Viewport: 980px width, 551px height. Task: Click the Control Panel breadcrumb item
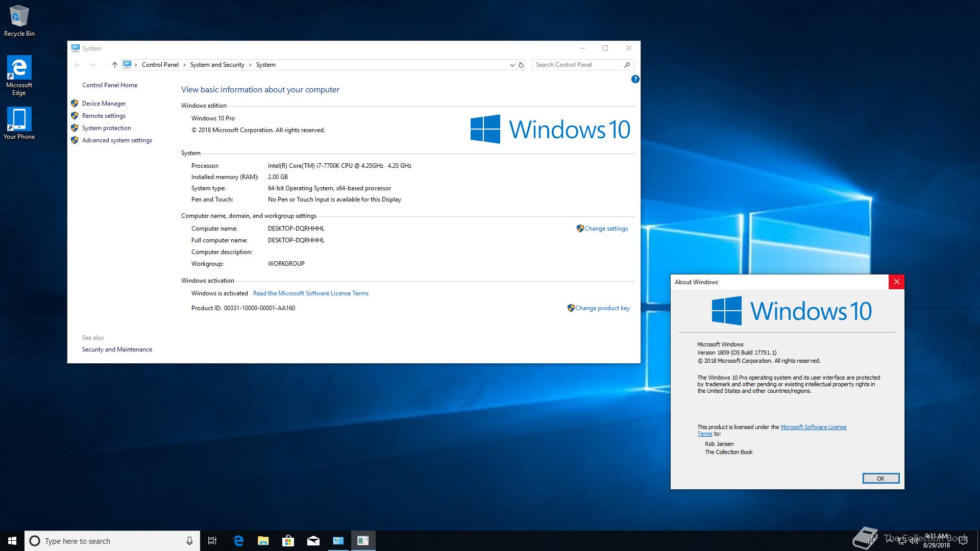(x=160, y=65)
